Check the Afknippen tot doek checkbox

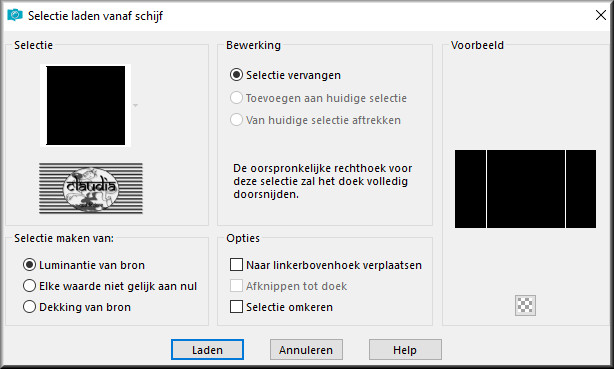point(236,286)
